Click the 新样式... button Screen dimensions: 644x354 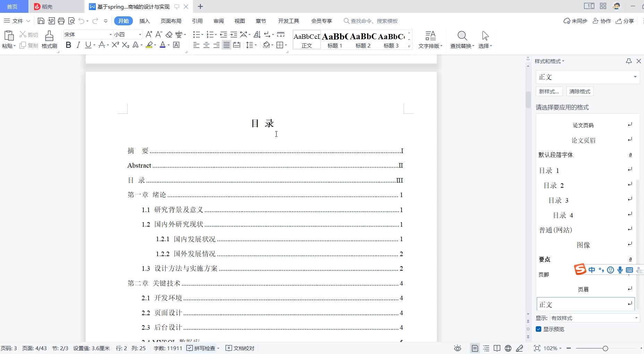pyautogui.click(x=549, y=92)
